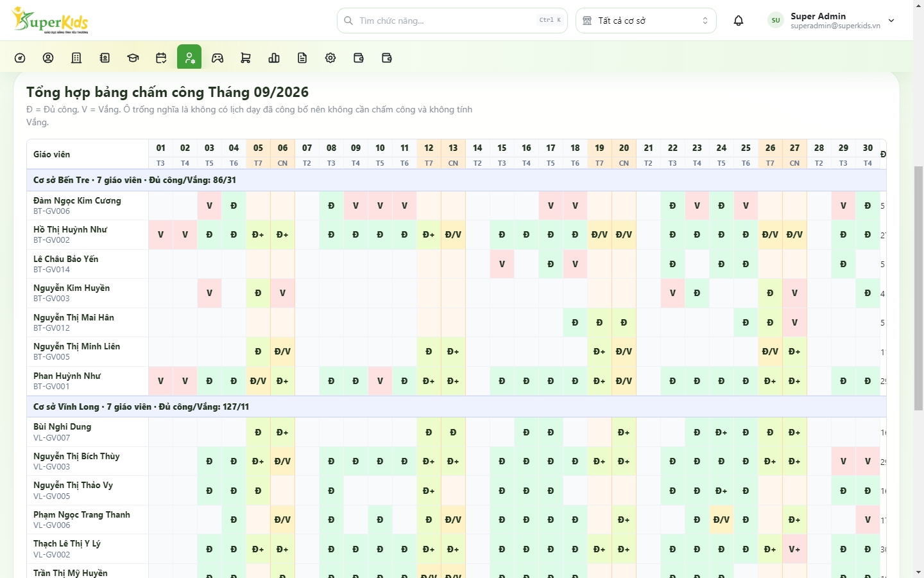
Task: Click the 'Cơ sở Vĩnh Long' group row
Action: (x=456, y=407)
